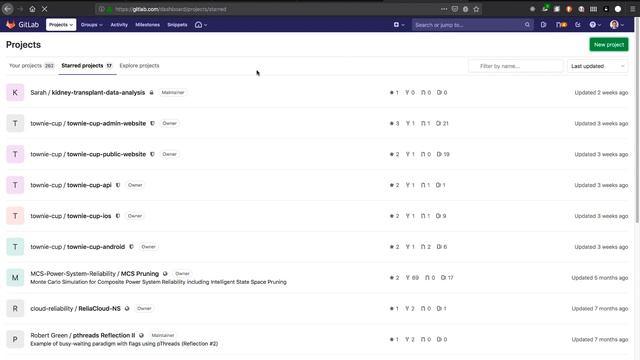Expand the Groups menu

pos(91,24)
